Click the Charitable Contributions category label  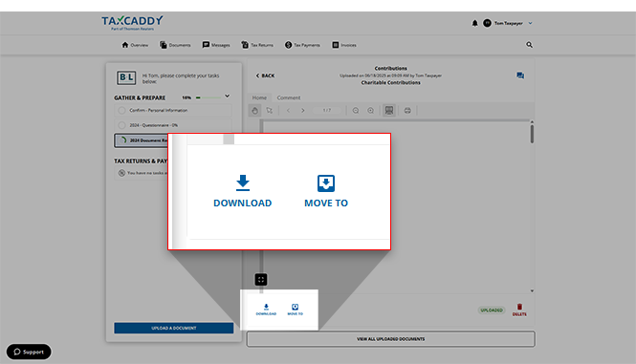tap(390, 83)
